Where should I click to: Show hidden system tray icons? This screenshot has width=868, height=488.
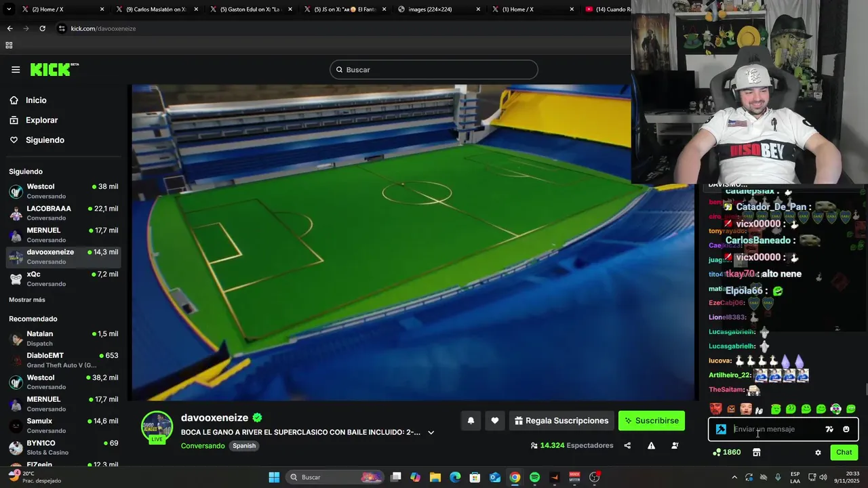(734, 477)
